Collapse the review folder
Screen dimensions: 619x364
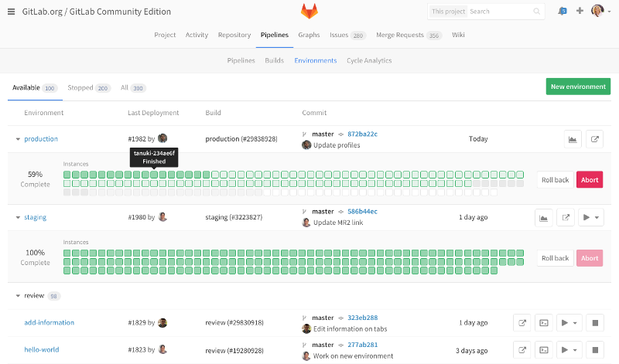(18, 296)
